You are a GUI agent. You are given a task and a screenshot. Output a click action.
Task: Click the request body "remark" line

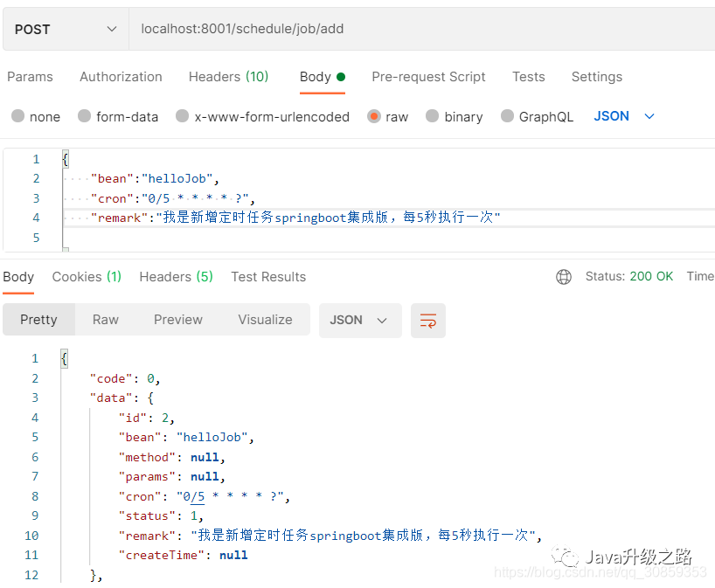[x=295, y=218]
